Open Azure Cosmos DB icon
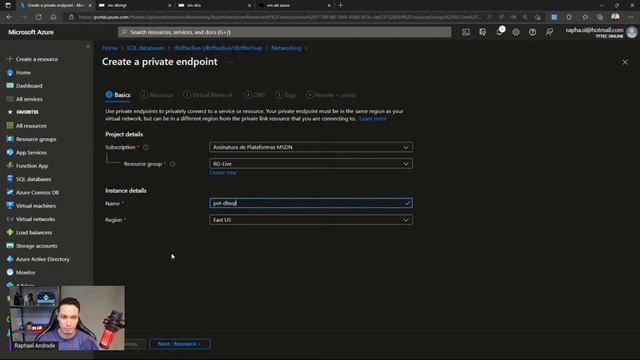The image size is (640, 360). point(10,192)
